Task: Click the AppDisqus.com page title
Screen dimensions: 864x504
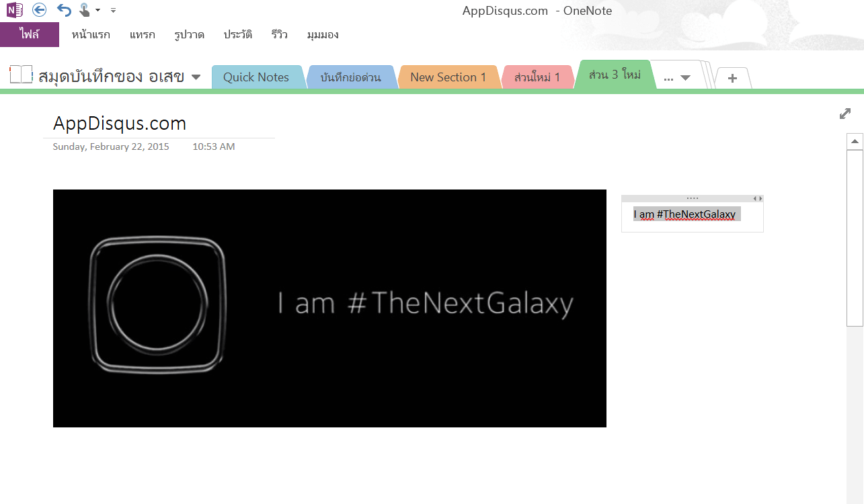Action: (x=120, y=124)
